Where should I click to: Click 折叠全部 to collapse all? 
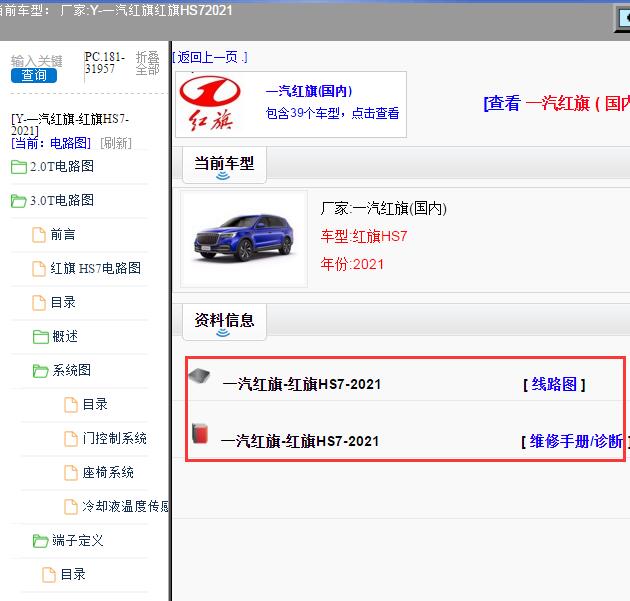click(147, 63)
